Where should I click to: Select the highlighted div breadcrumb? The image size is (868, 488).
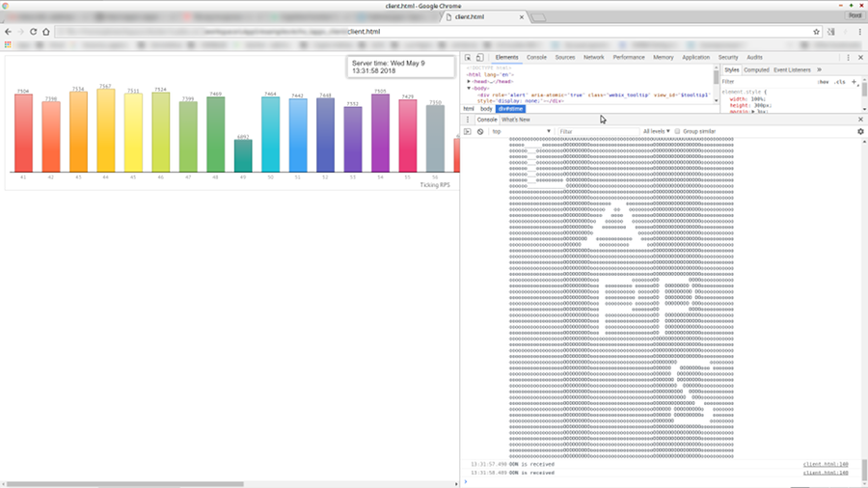click(x=510, y=109)
